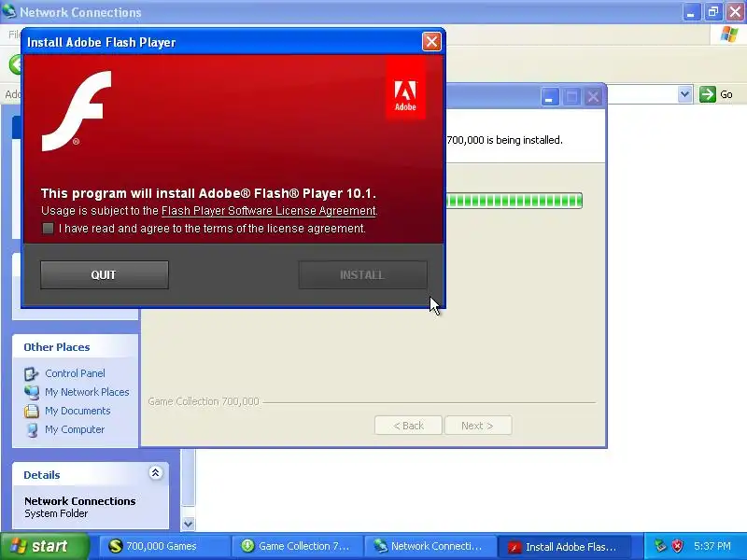Click the network connection tray icon

click(x=660, y=546)
